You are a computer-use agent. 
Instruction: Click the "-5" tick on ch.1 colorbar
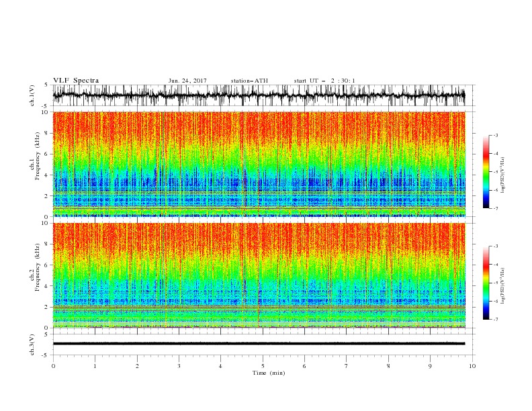pyautogui.click(x=495, y=172)
